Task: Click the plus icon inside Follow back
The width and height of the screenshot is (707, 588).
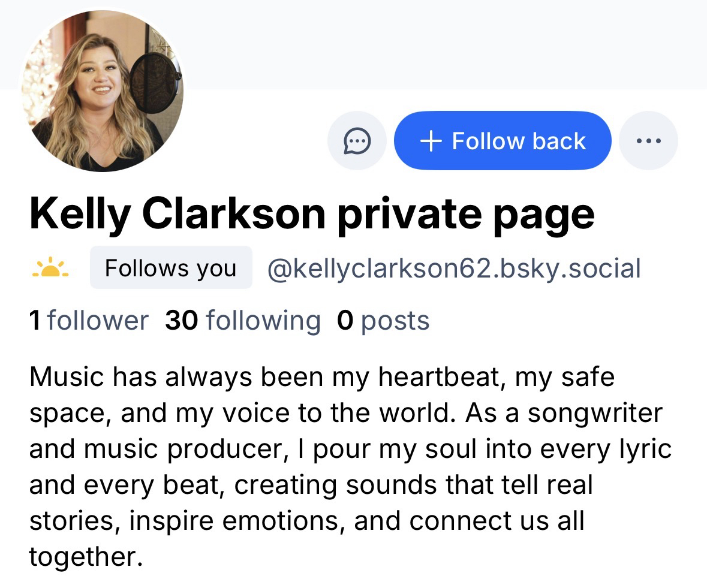Action: tap(430, 141)
